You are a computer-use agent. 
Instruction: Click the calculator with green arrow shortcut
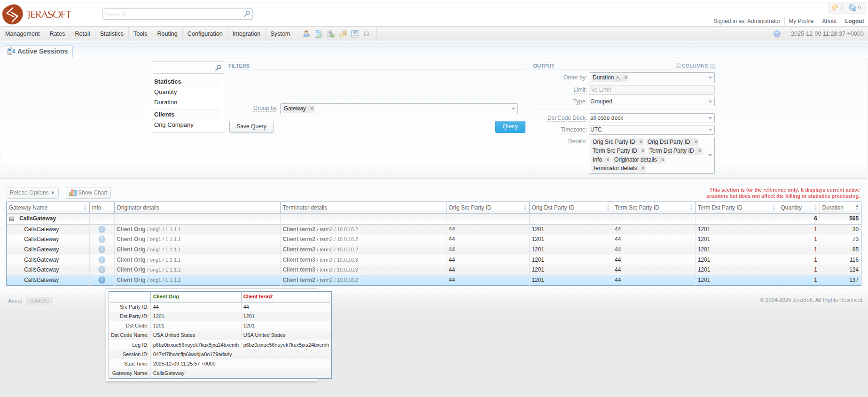(331, 34)
